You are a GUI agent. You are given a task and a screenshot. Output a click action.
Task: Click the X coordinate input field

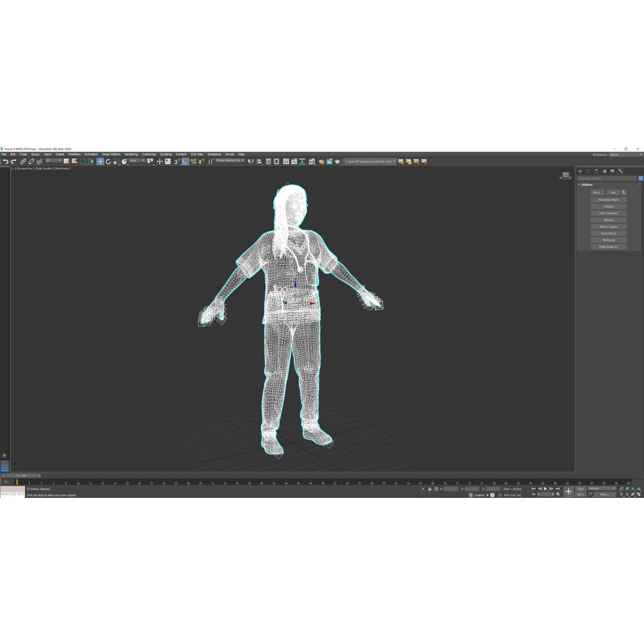(x=451, y=489)
